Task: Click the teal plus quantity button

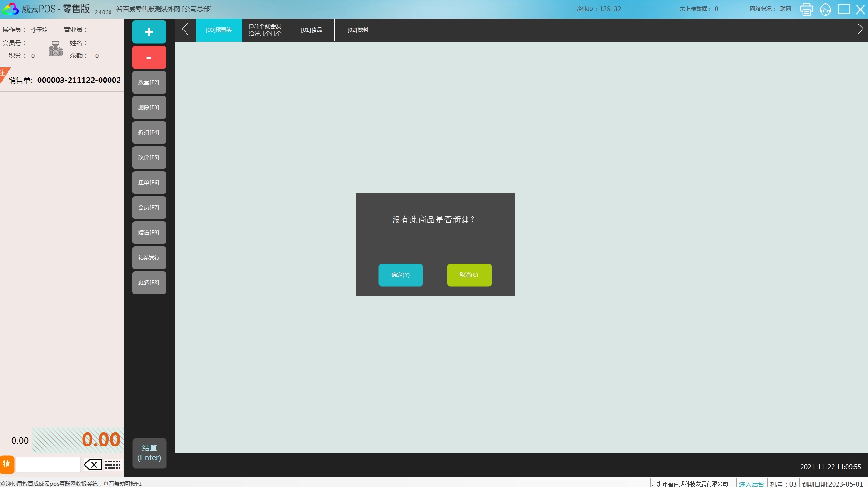Action: [x=149, y=32]
